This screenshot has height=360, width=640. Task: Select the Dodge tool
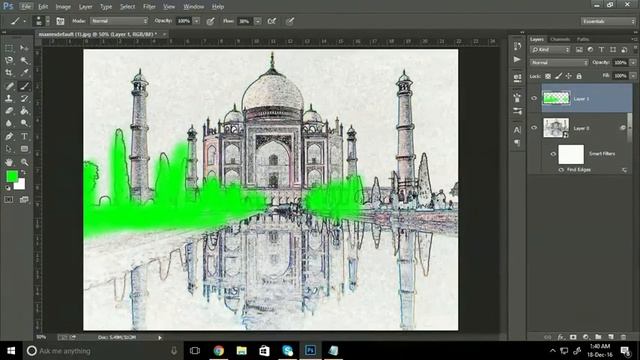click(x=24, y=123)
